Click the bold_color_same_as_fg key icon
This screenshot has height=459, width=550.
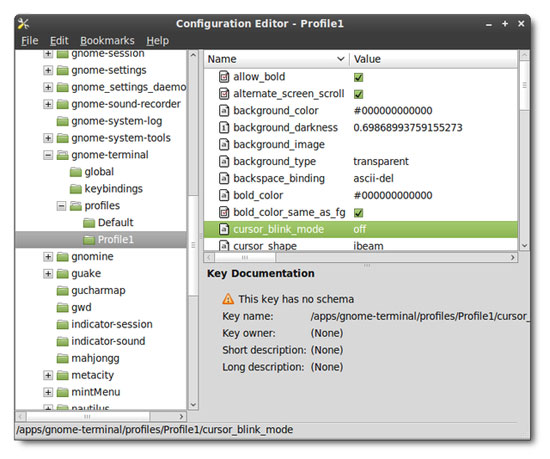click(x=224, y=212)
